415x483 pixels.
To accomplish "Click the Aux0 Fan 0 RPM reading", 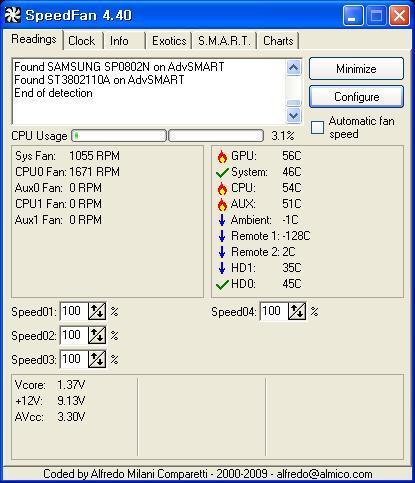I will (58, 188).
